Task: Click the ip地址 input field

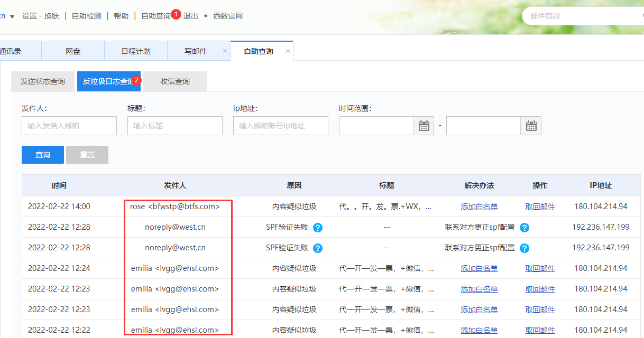Action: click(281, 126)
